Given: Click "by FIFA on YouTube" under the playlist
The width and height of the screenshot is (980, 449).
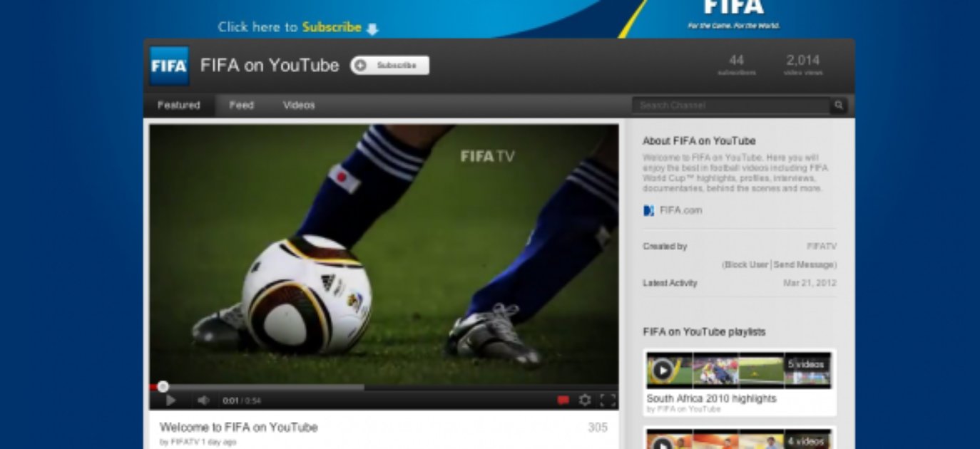Looking at the screenshot, I should [x=683, y=410].
